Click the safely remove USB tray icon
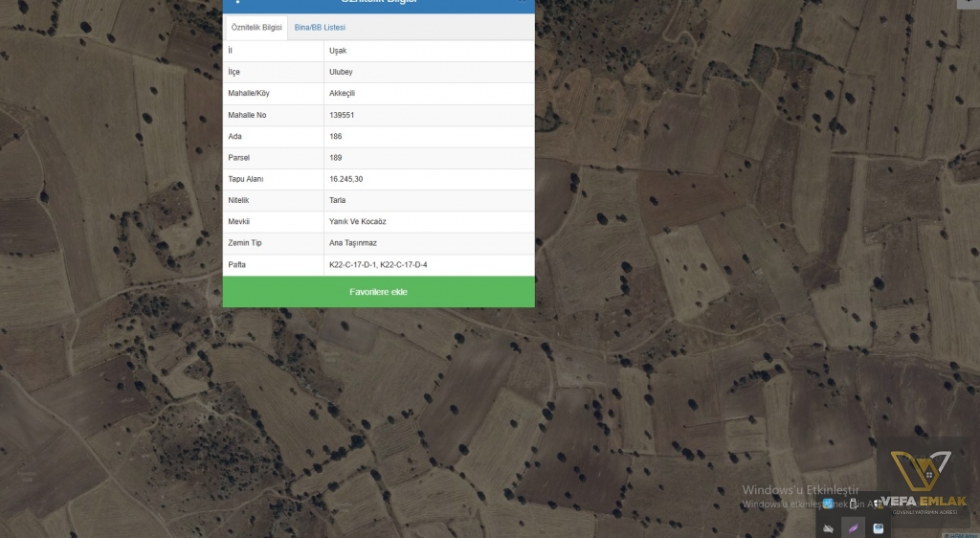980x538 pixels. tap(853, 504)
